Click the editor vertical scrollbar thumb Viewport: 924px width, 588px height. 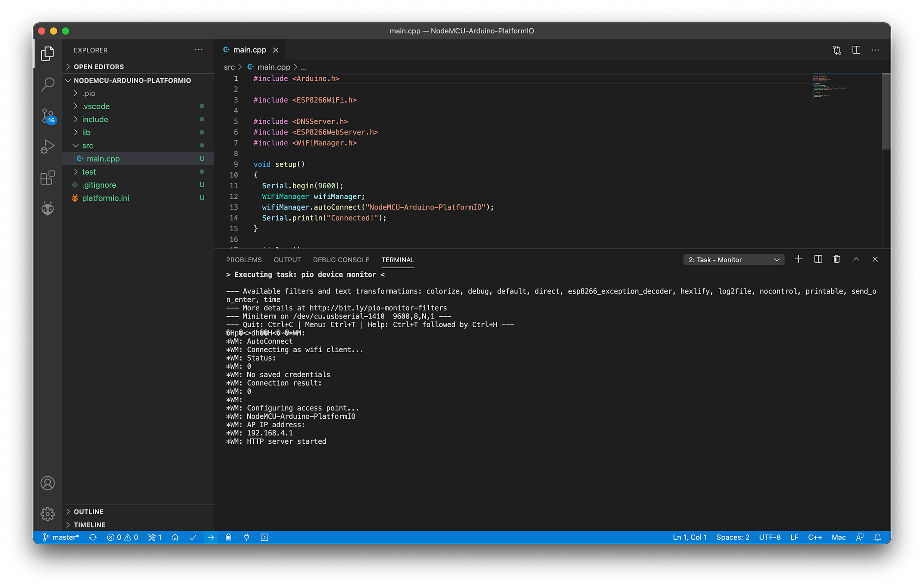coord(886,111)
